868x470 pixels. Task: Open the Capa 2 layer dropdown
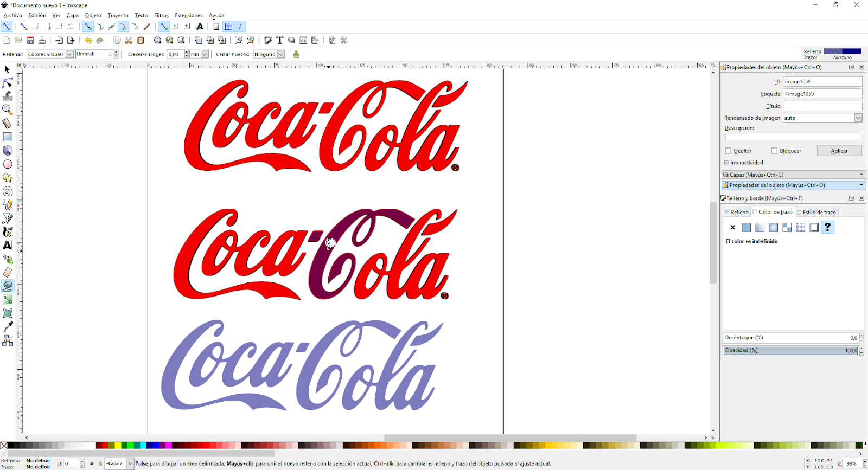click(x=130, y=463)
